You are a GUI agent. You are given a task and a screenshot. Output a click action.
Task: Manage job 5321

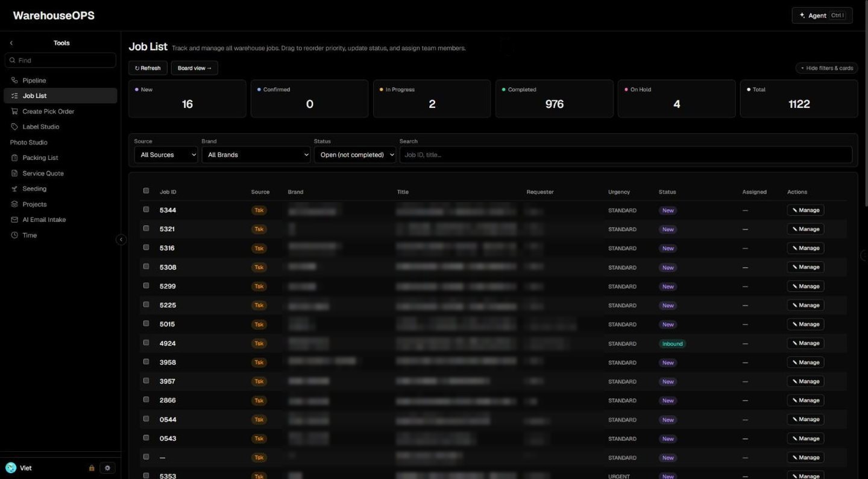point(805,229)
